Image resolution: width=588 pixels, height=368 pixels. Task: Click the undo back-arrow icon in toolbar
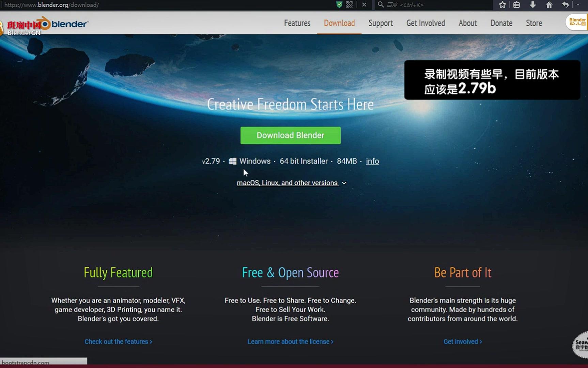coord(565,4)
